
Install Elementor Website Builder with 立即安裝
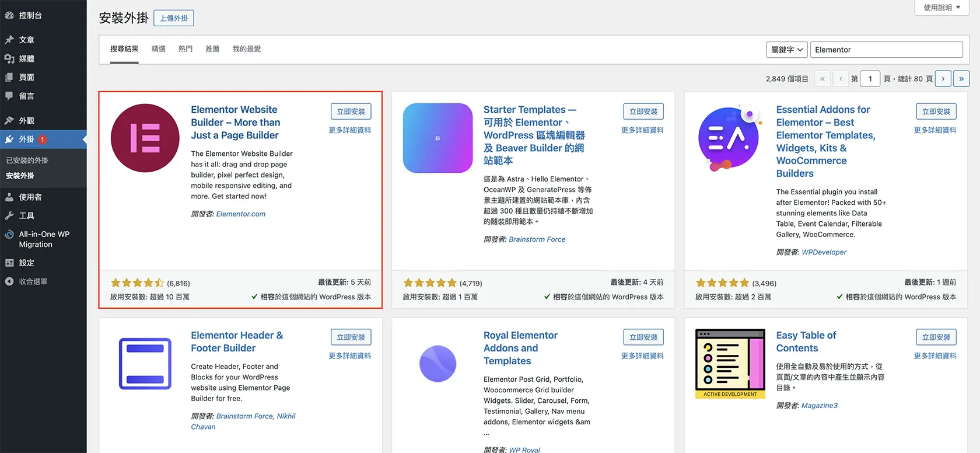[x=351, y=111]
